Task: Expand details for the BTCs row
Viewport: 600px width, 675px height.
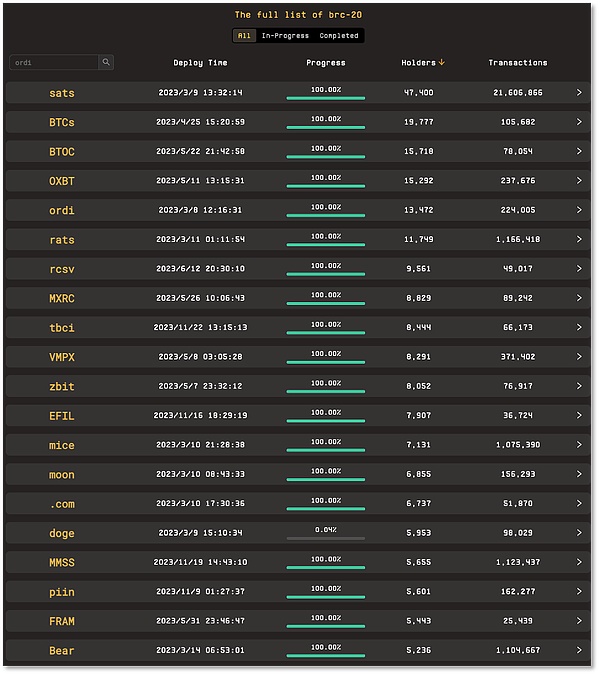Action: 578,122
